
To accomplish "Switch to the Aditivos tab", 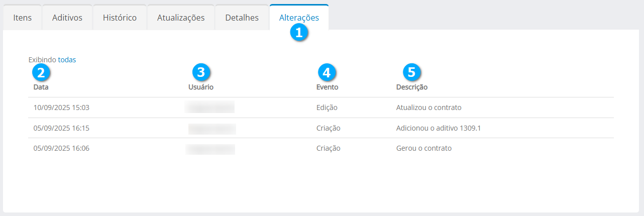I will pyautogui.click(x=67, y=18).
